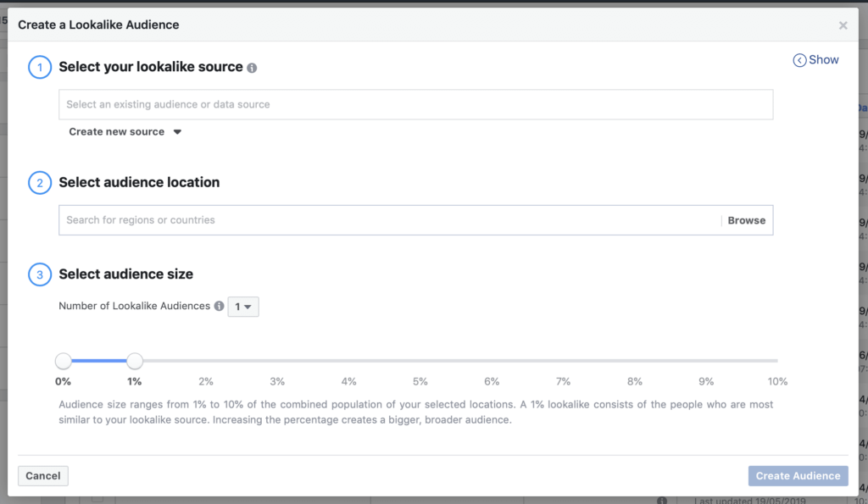Click the Create Audience button
Image resolution: width=868 pixels, height=504 pixels.
pos(797,476)
